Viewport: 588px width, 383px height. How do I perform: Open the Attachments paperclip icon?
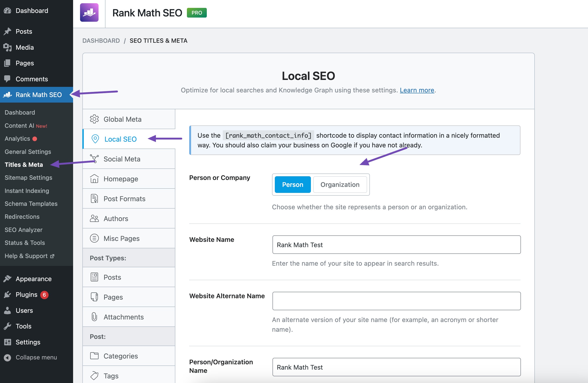click(x=94, y=317)
